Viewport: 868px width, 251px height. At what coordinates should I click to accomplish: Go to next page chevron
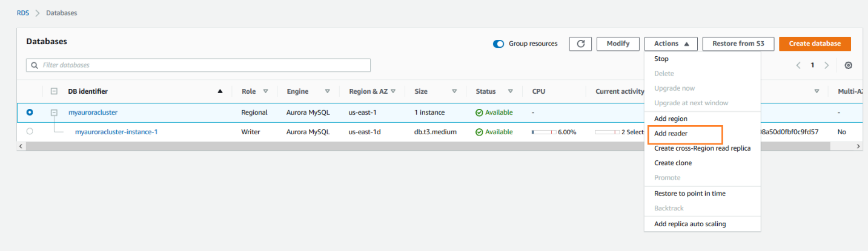(x=826, y=65)
